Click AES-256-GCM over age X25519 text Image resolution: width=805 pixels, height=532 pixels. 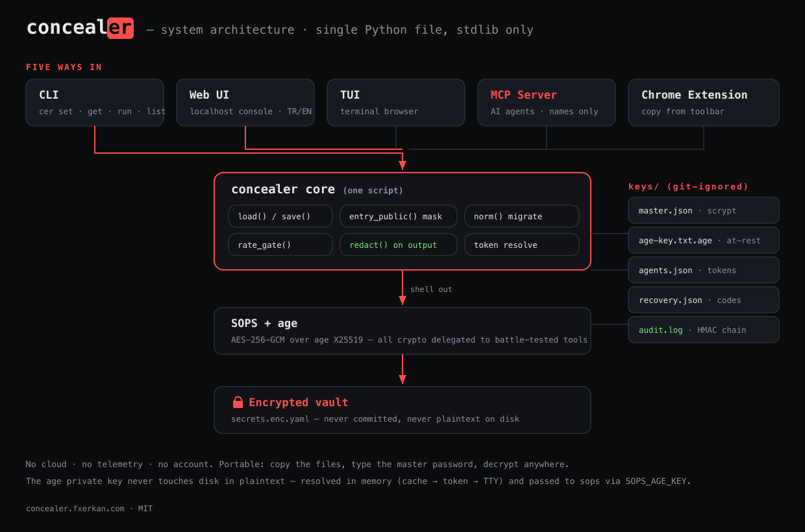click(409, 339)
